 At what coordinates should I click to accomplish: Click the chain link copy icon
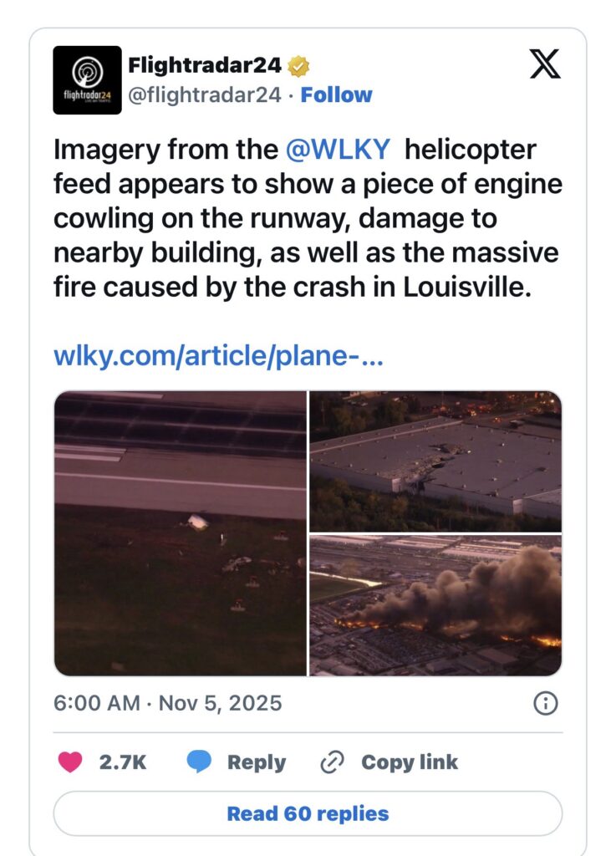[x=332, y=762]
